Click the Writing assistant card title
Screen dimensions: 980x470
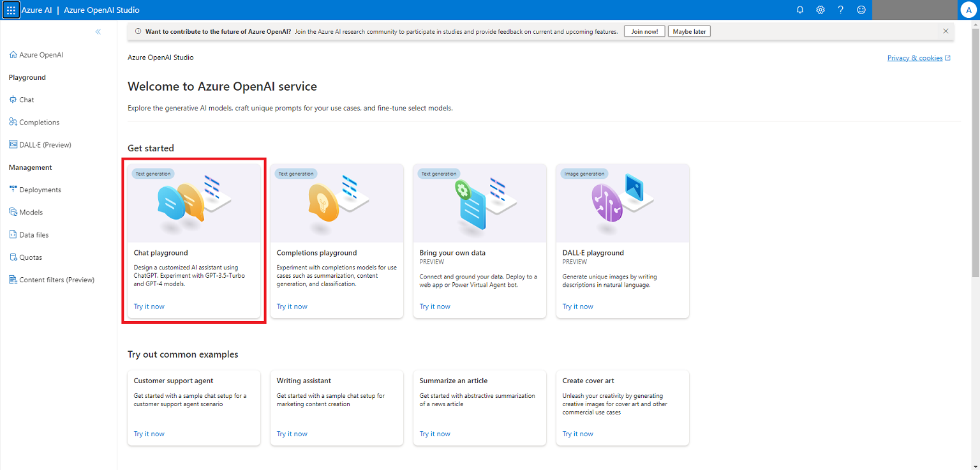pyautogui.click(x=304, y=381)
